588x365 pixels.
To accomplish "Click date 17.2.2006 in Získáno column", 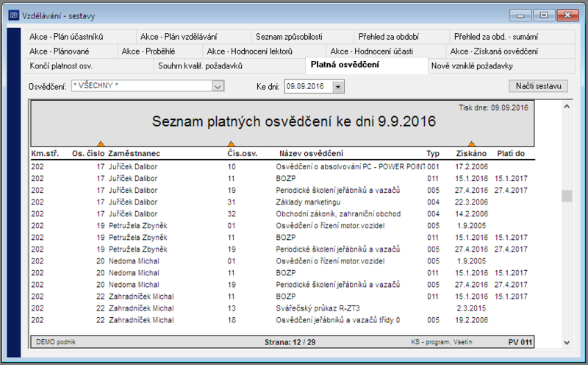I will pyautogui.click(x=471, y=167).
